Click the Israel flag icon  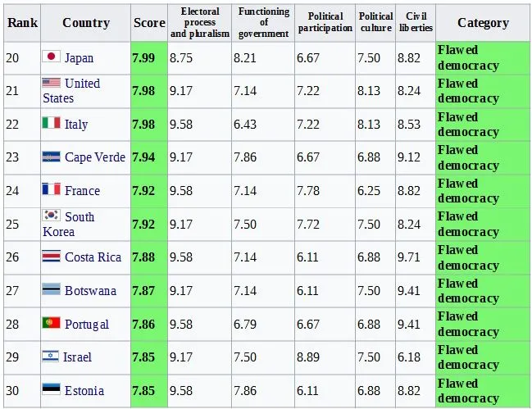click(52, 357)
